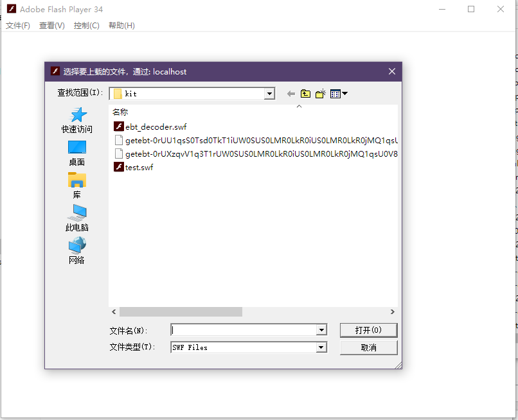
Task: Select the test.swf file icon
Action: (119, 167)
